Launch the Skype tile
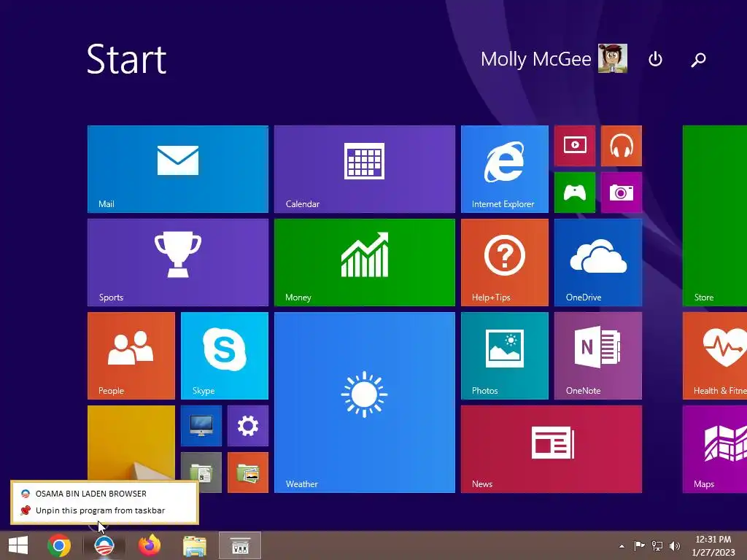Screen dimensions: 747x560 [x=225, y=356]
